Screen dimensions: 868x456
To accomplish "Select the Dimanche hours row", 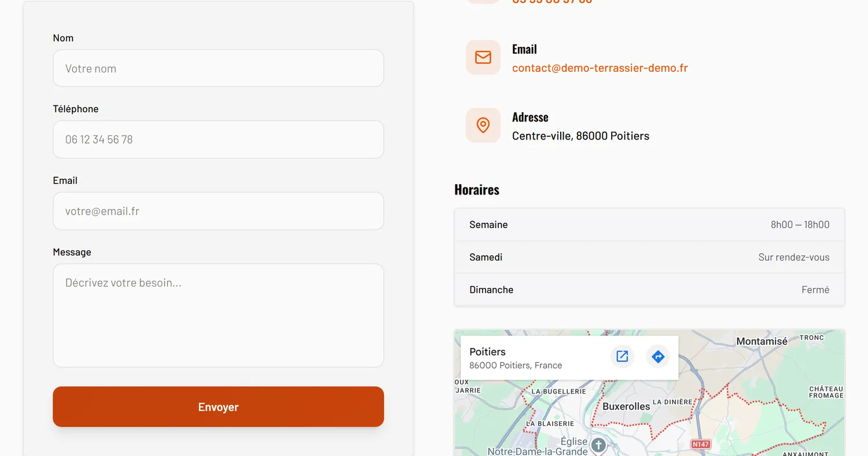I will click(649, 289).
